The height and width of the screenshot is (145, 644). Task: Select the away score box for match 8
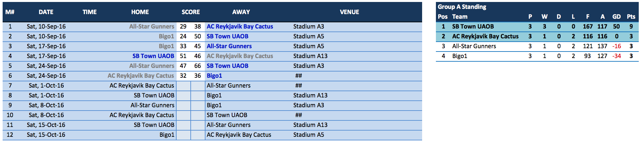click(198, 95)
